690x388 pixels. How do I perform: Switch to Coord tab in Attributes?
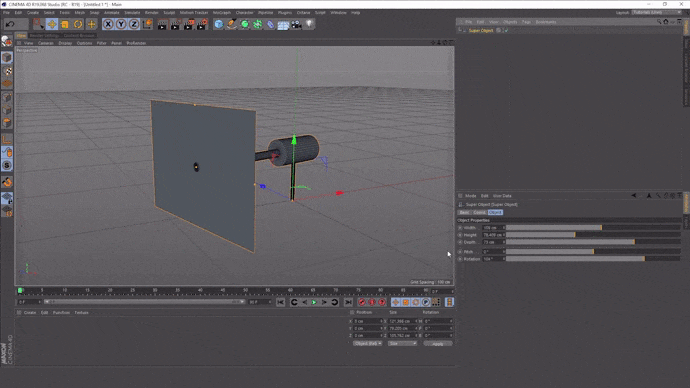pyautogui.click(x=479, y=212)
